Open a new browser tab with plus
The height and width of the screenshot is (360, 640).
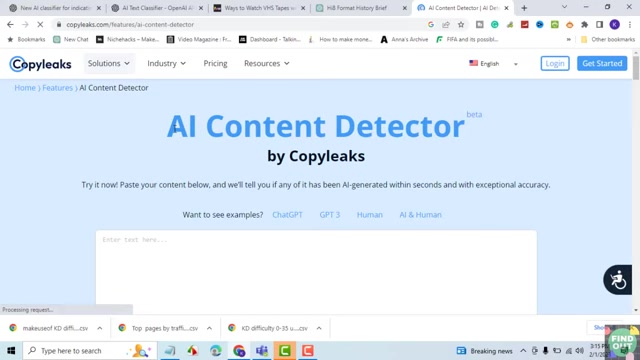(524, 8)
